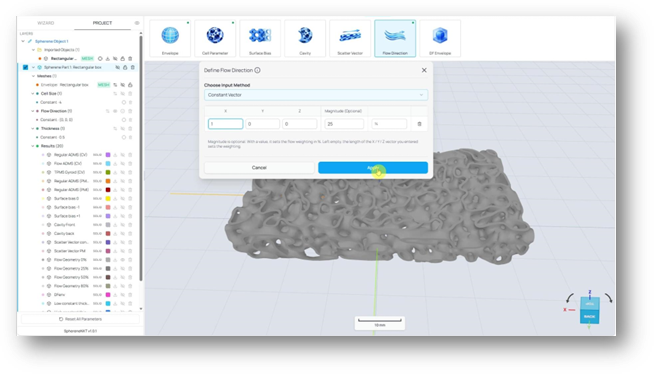Show the Flow Geometry 0% result via its eye icon
Screen dimensions: 654x374
(x=123, y=260)
